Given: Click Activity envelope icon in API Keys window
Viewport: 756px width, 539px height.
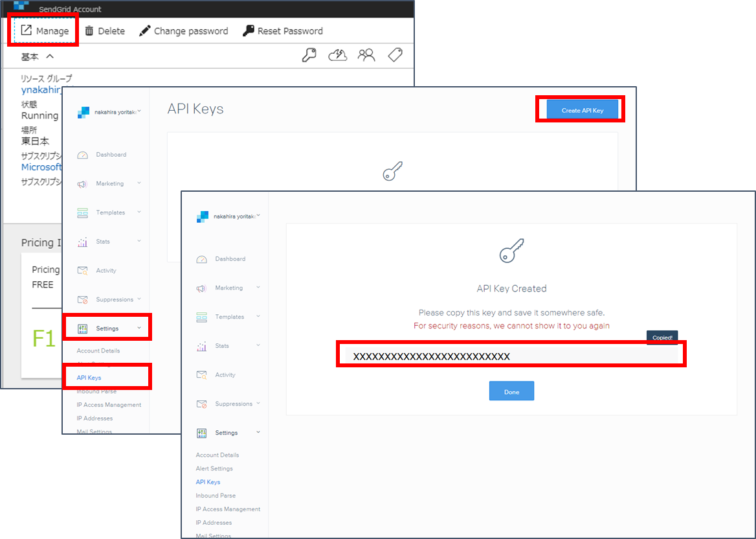Looking at the screenshot, I should (x=82, y=271).
